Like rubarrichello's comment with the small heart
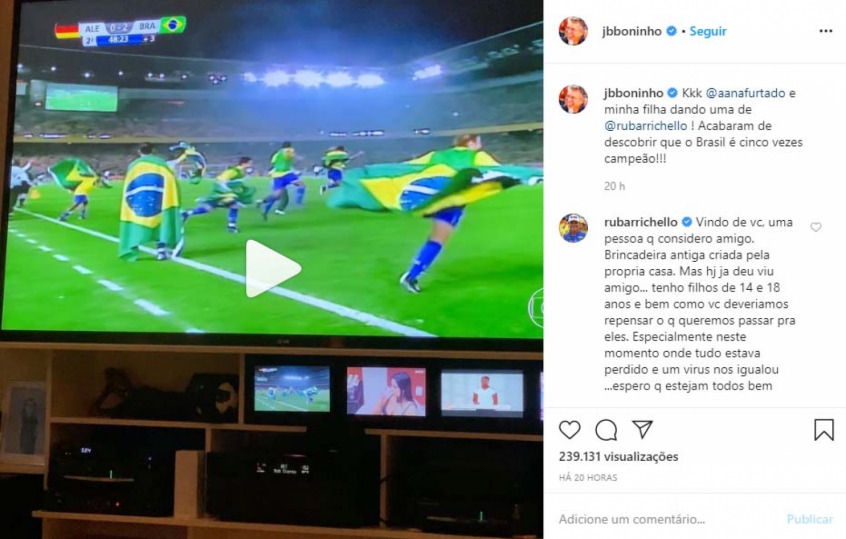Viewport: 846px width, 539px height. [x=816, y=227]
